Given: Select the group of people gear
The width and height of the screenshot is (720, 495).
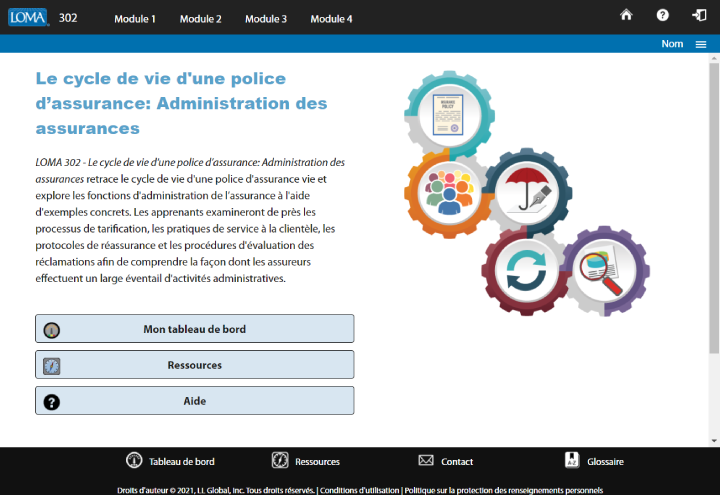Looking at the screenshot, I should 449,193.
